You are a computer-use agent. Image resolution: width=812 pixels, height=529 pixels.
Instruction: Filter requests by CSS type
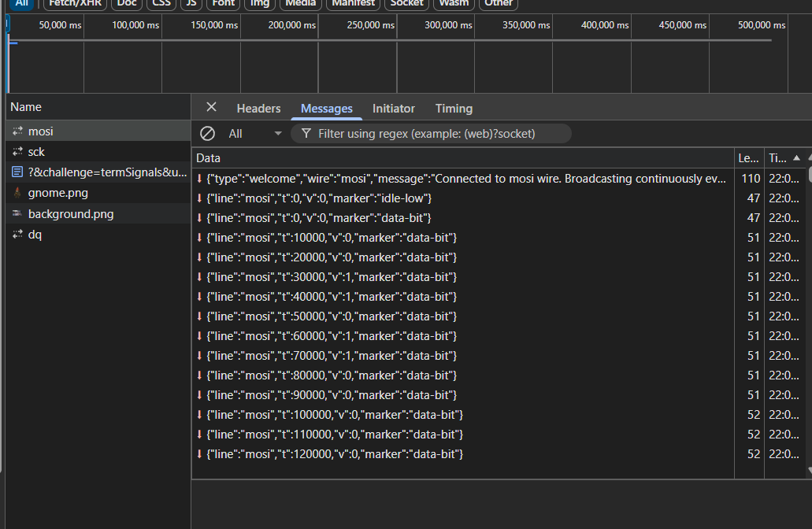(161, 3)
